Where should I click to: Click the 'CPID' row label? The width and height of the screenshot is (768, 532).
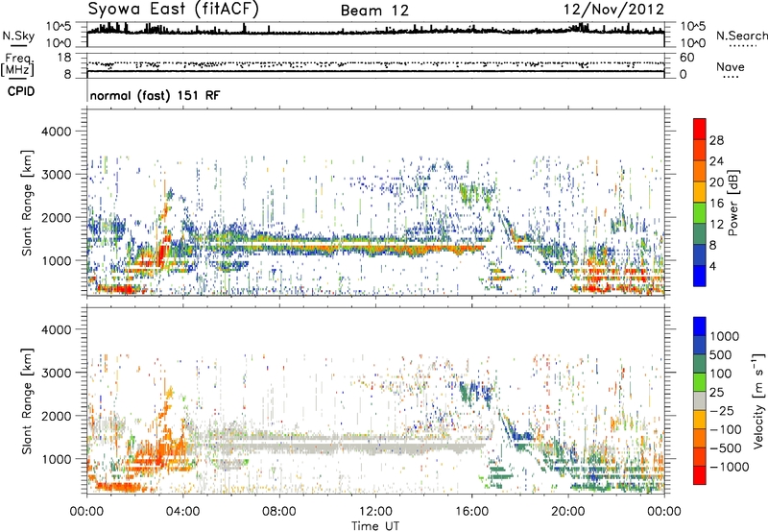click(x=21, y=91)
